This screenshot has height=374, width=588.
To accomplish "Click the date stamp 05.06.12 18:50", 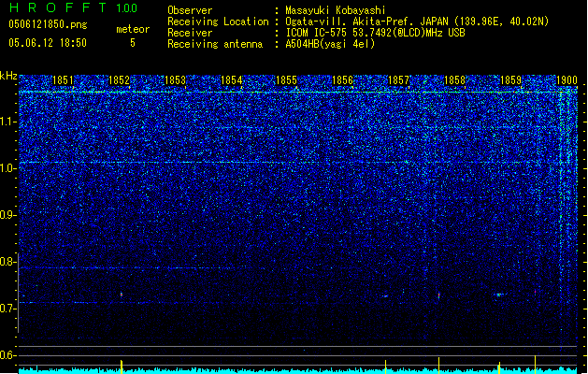I will (48, 43).
